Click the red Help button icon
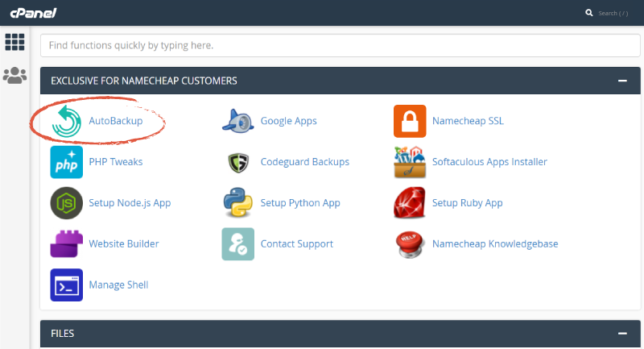Screen dimensions: 644x349 pos(410,244)
